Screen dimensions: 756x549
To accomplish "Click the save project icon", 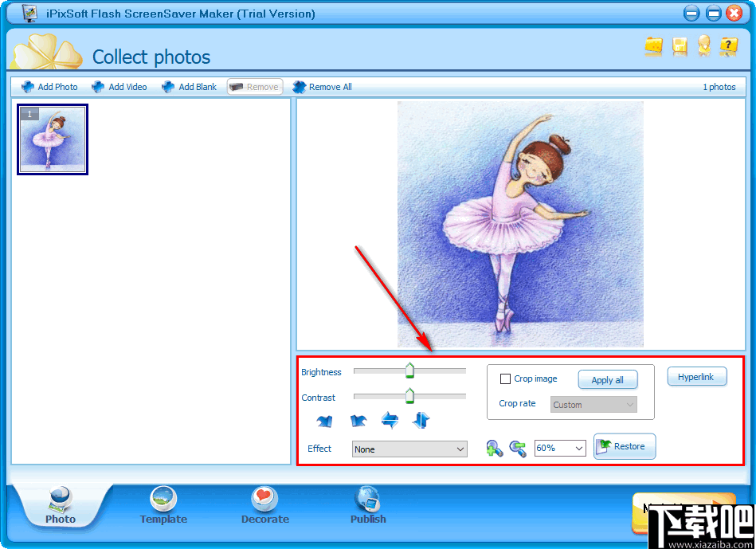I will pyautogui.click(x=679, y=48).
